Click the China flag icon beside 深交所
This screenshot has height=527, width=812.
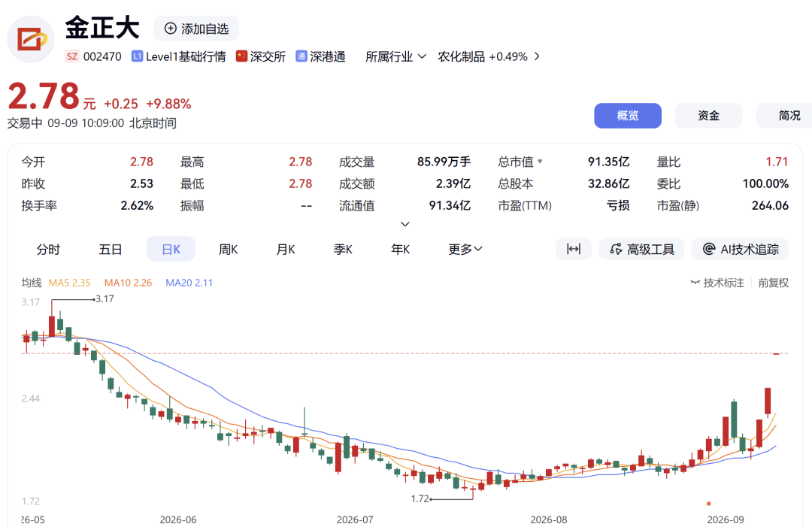pyautogui.click(x=241, y=56)
